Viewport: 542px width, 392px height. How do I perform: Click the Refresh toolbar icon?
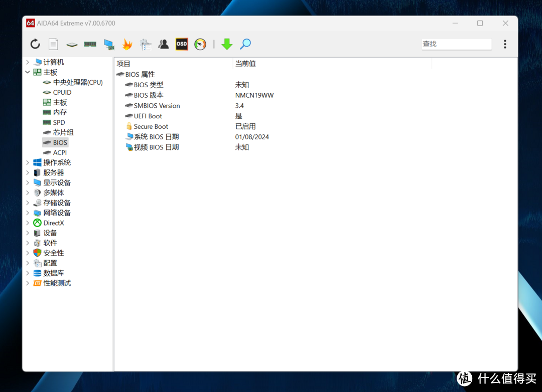point(35,44)
